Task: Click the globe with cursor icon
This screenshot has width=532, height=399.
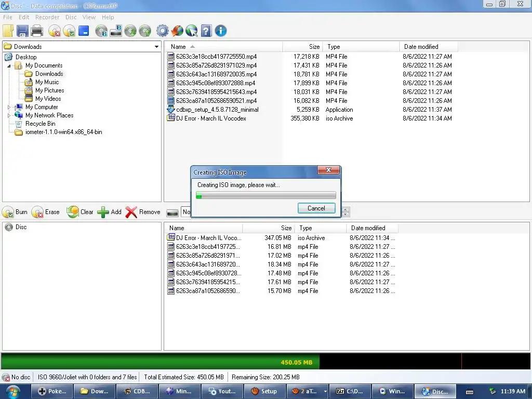Action: pos(191,31)
